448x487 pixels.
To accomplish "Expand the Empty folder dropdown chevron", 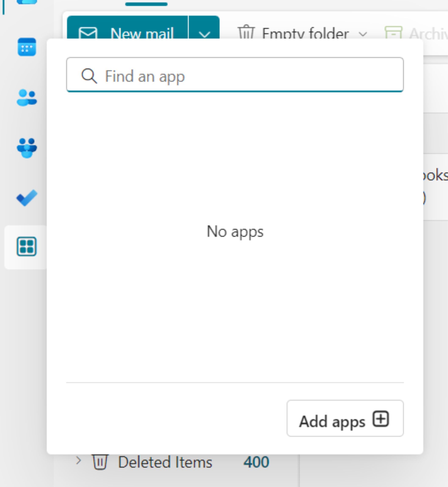I will pos(363,34).
